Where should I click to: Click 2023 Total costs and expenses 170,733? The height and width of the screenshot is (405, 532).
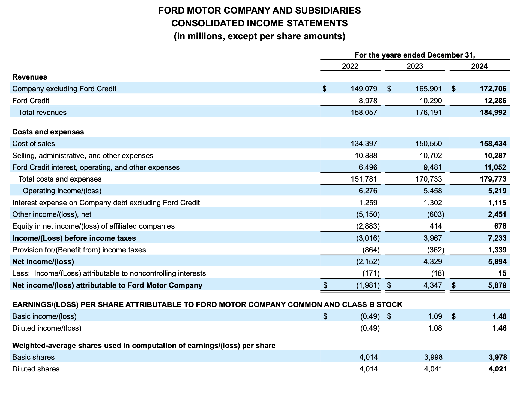point(428,179)
